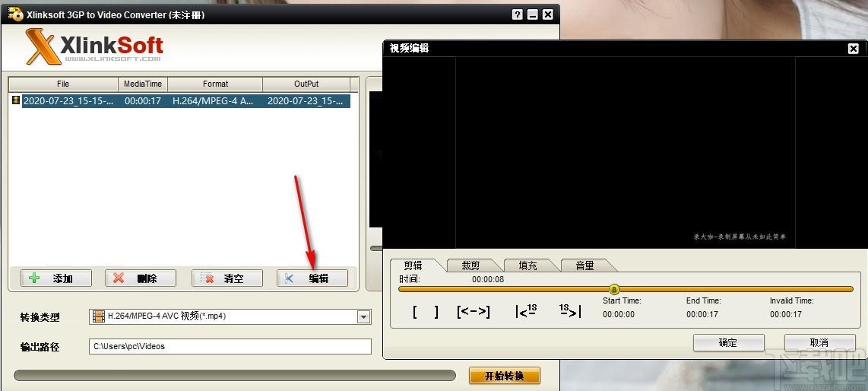The height and width of the screenshot is (391, 868).
Task: Click the 输出路径 output path field
Action: coord(230,346)
